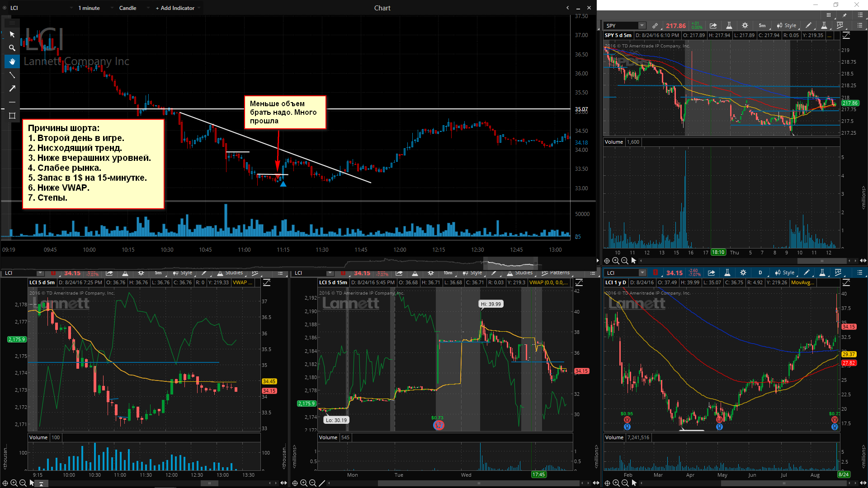The width and height of the screenshot is (868, 488).
Task: Open gear settings in LCI daily chart
Action: (x=743, y=273)
